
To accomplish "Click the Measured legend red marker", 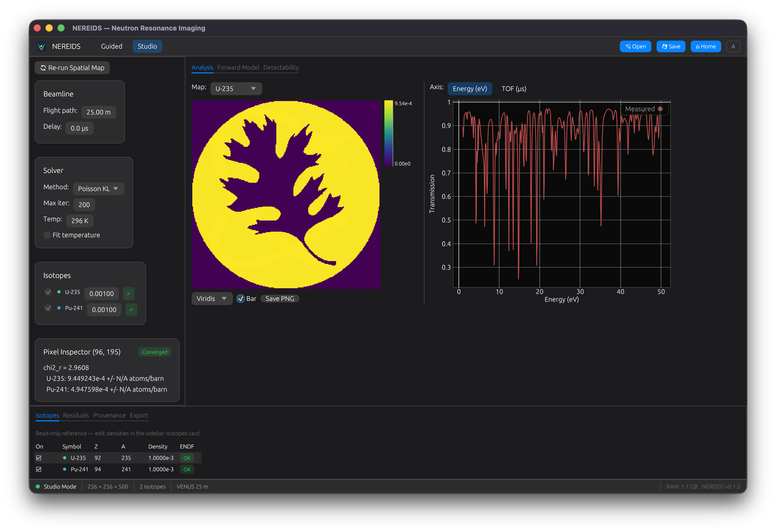I will (x=660, y=109).
